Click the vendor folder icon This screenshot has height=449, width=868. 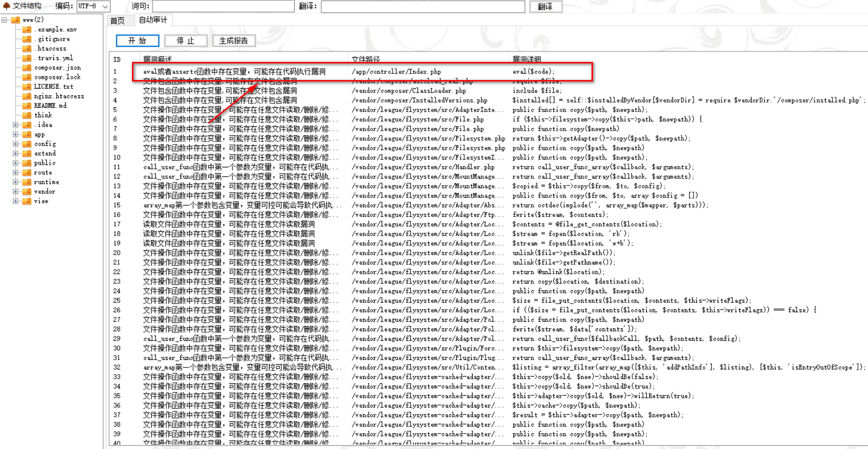(27, 192)
